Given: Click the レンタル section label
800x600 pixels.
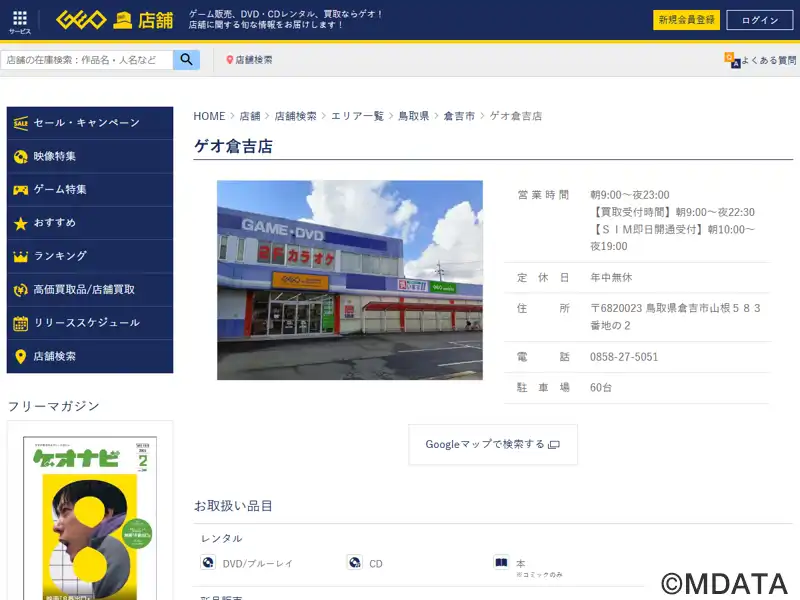Looking at the screenshot, I should tap(221, 539).
